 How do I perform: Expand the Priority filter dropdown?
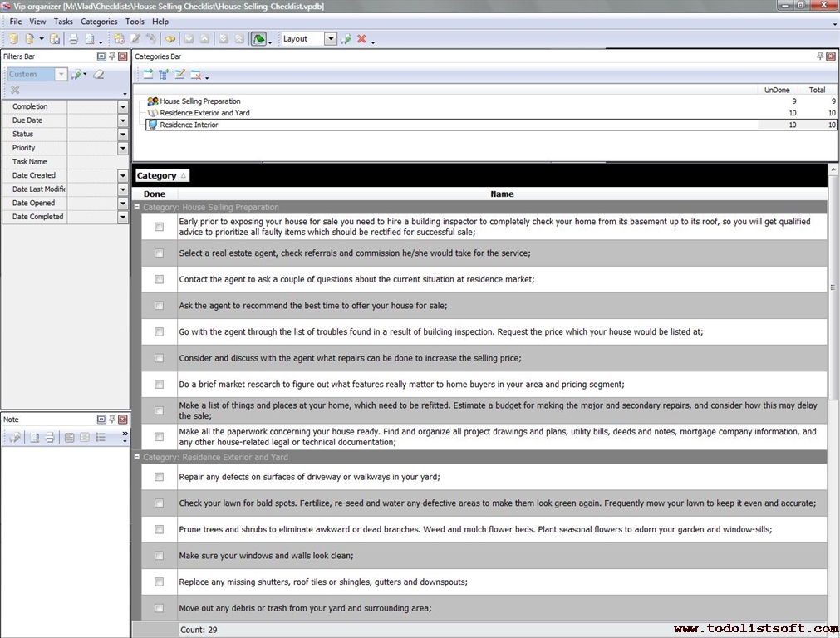point(123,148)
